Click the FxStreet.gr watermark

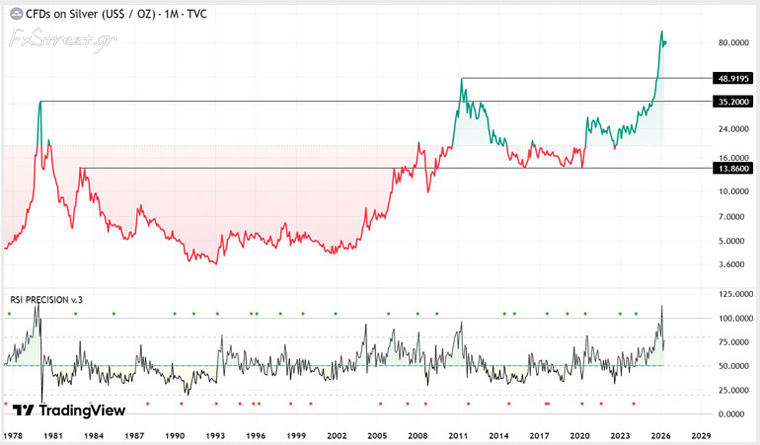pos(63,39)
